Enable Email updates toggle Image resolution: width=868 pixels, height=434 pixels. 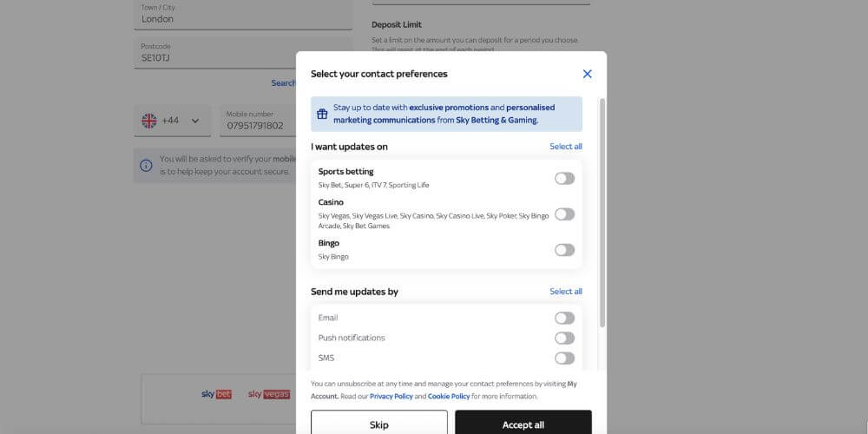click(564, 318)
